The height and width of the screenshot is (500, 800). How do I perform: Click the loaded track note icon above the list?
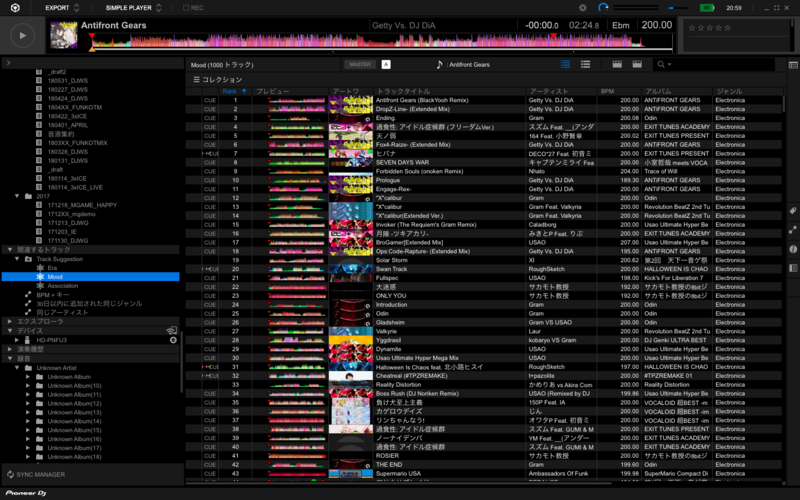pyautogui.click(x=439, y=64)
